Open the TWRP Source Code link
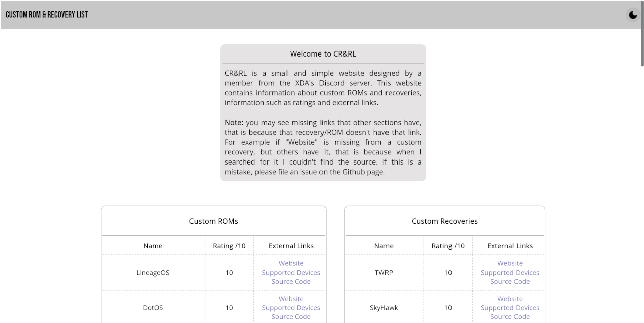The height and width of the screenshot is (323, 644). (x=510, y=282)
